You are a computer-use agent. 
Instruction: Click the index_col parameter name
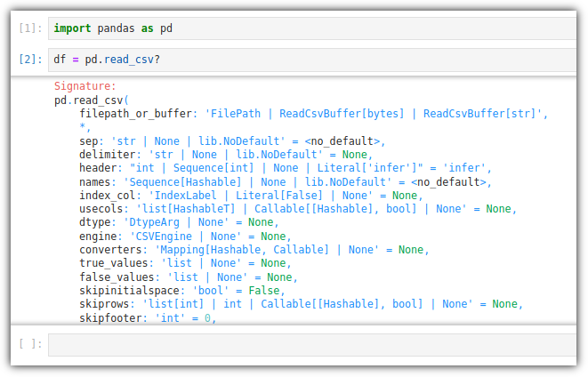coord(108,196)
